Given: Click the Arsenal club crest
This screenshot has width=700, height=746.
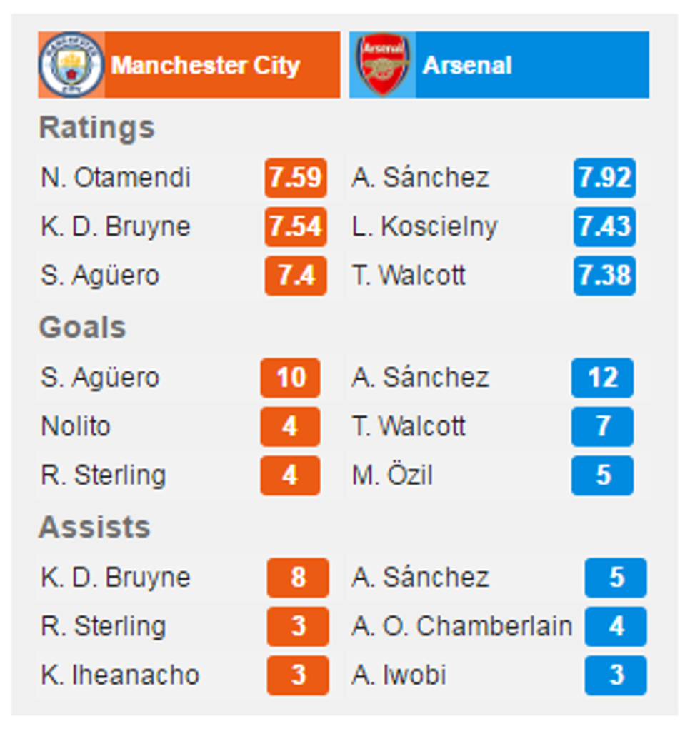Looking at the screenshot, I should point(384,65).
